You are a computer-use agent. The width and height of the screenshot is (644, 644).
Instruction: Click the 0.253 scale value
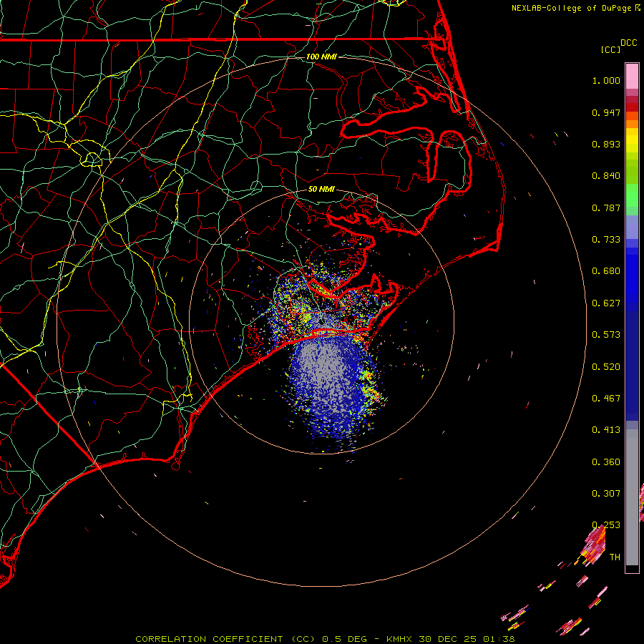pyautogui.click(x=606, y=525)
